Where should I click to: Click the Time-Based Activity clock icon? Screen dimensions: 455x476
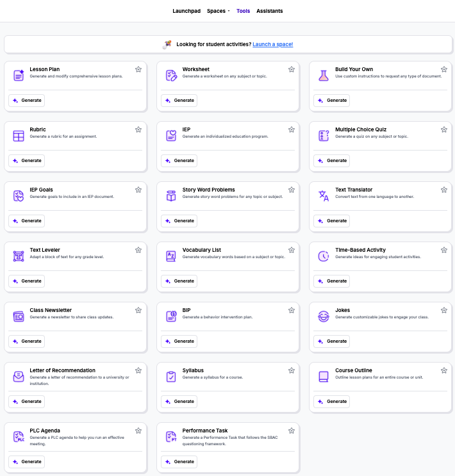coord(324,256)
